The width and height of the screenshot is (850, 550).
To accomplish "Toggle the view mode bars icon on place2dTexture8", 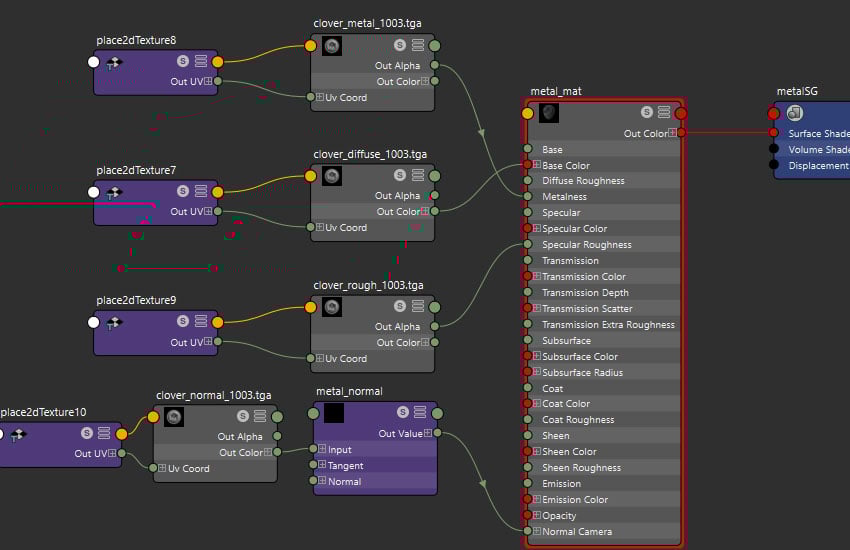I will coord(201,61).
